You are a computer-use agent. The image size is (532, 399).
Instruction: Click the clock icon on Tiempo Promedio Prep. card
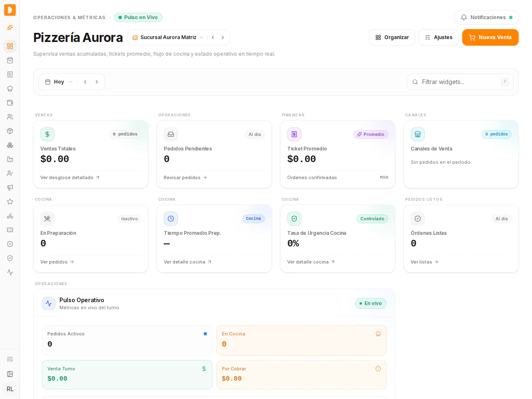coord(171,219)
